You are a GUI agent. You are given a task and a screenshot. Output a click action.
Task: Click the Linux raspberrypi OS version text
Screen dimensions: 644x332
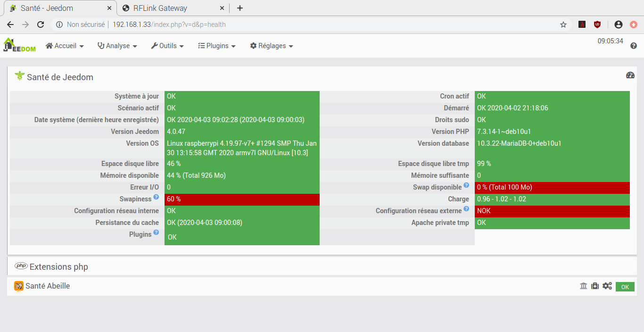click(x=242, y=148)
